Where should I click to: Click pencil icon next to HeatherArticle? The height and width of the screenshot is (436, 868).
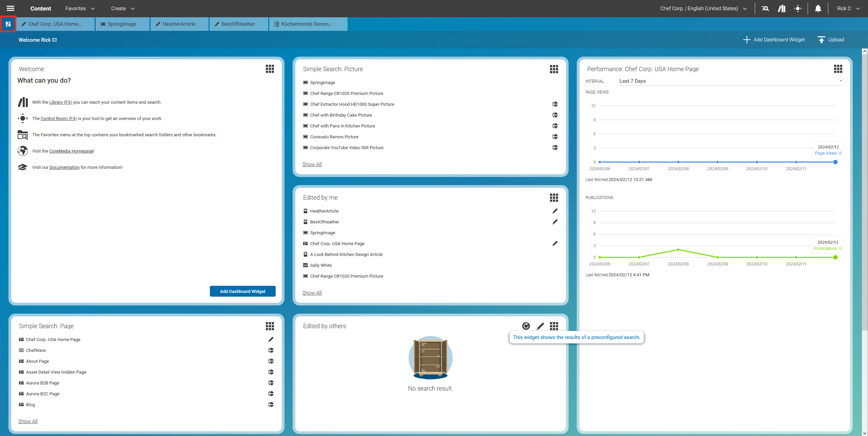pos(555,211)
